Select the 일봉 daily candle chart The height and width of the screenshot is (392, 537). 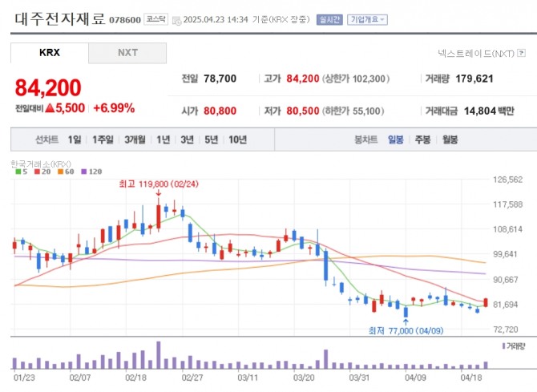click(396, 139)
